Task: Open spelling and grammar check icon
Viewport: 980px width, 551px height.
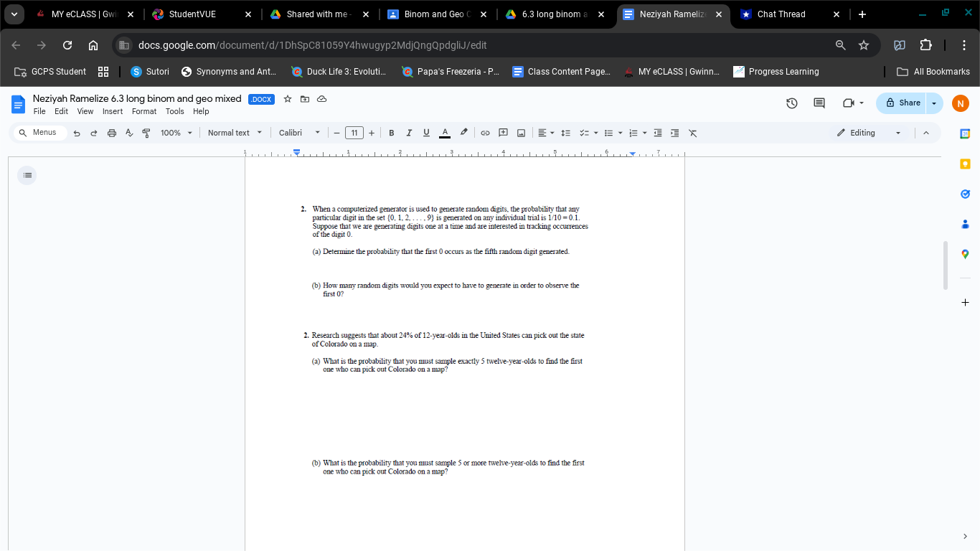Action: tap(129, 133)
